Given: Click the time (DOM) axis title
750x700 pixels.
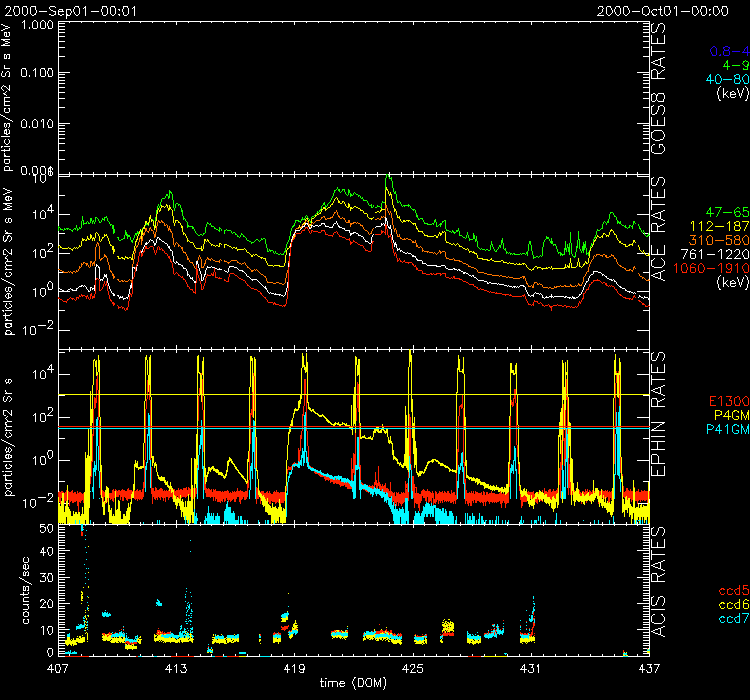Looking at the screenshot, I should (x=350, y=682).
